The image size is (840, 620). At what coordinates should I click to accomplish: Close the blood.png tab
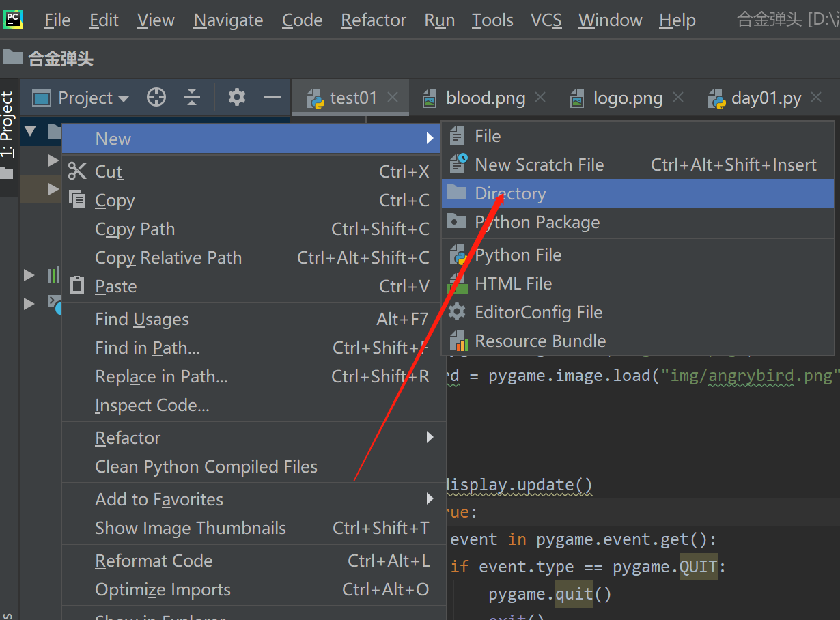(x=540, y=98)
